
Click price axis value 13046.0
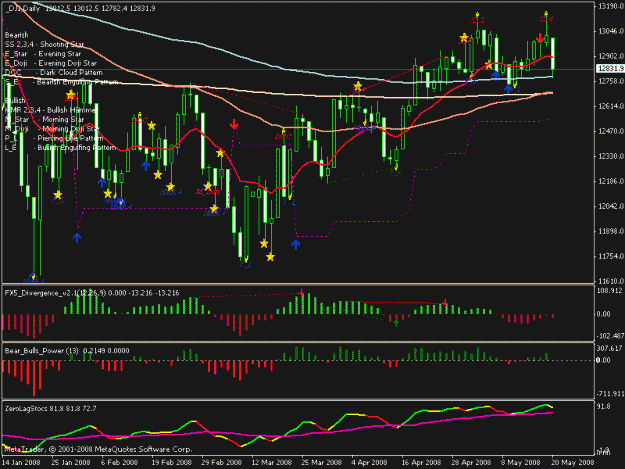click(611, 31)
